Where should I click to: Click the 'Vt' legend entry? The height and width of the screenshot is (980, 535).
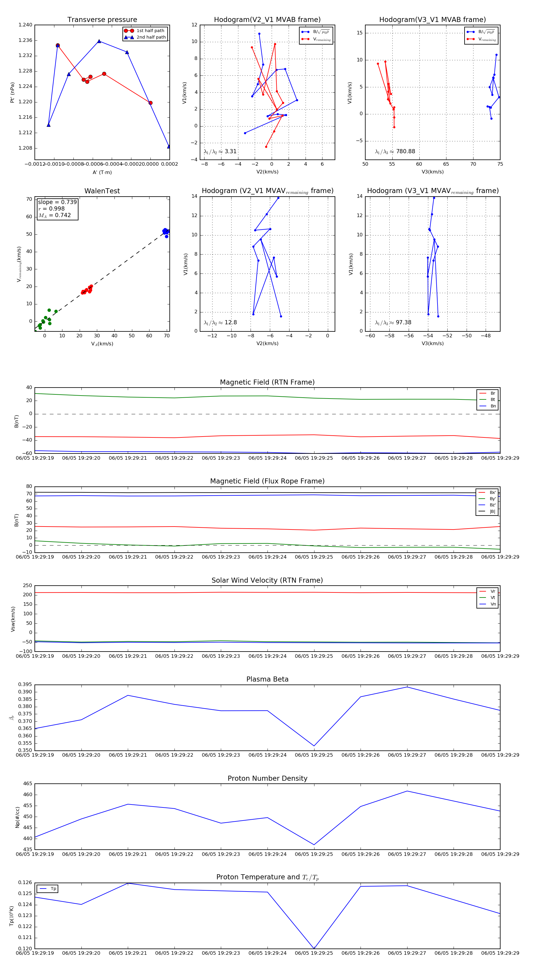click(487, 598)
